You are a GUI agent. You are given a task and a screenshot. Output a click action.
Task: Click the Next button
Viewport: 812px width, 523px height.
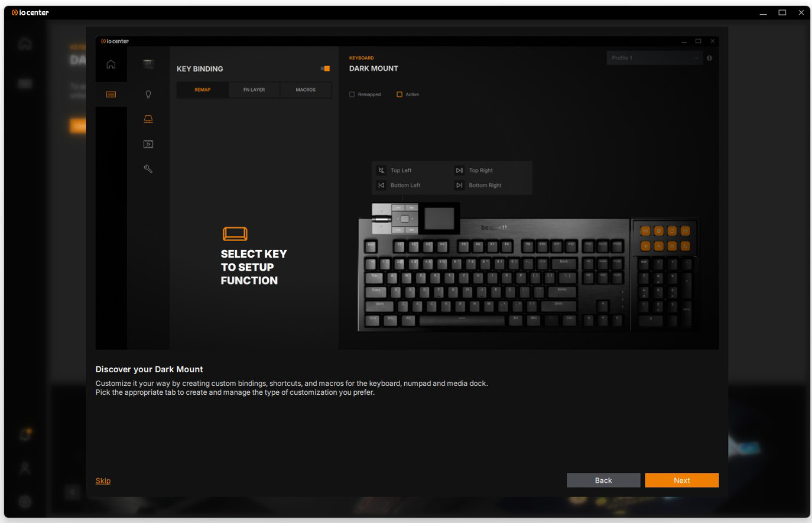(681, 480)
